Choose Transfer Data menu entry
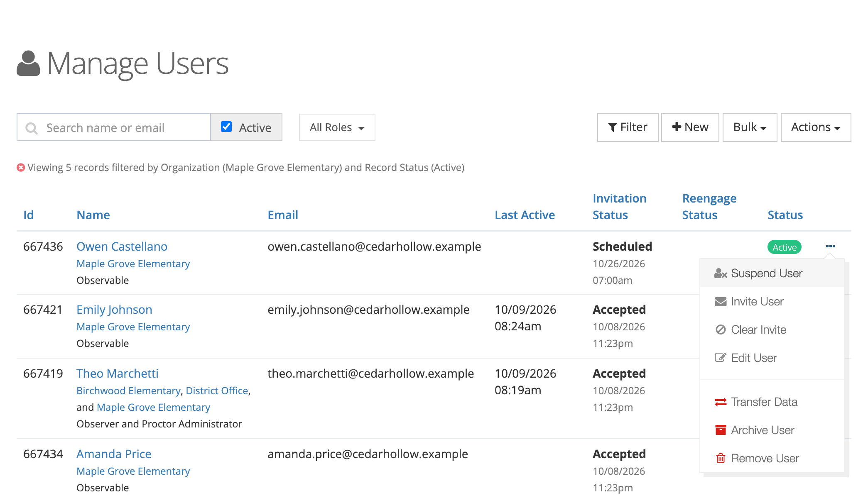The width and height of the screenshot is (868, 498). coord(772,402)
